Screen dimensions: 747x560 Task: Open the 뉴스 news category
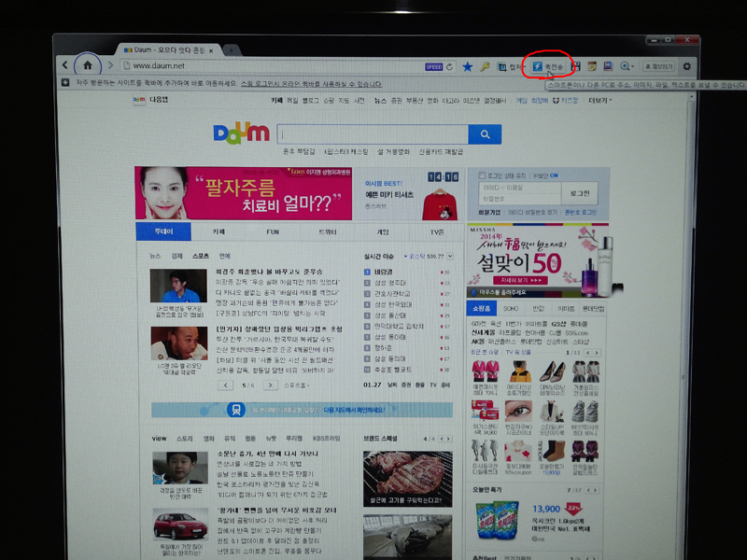point(155,256)
